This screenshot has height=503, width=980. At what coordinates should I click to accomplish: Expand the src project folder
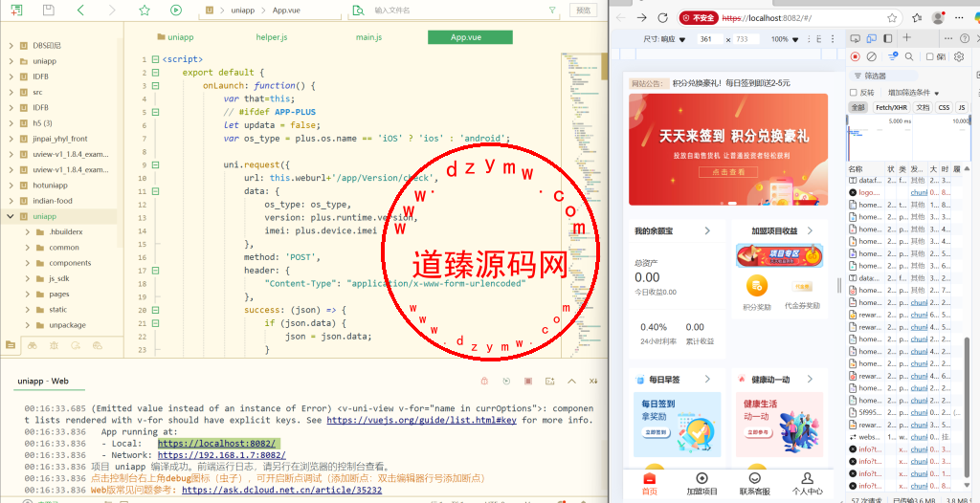pos(11,92)
